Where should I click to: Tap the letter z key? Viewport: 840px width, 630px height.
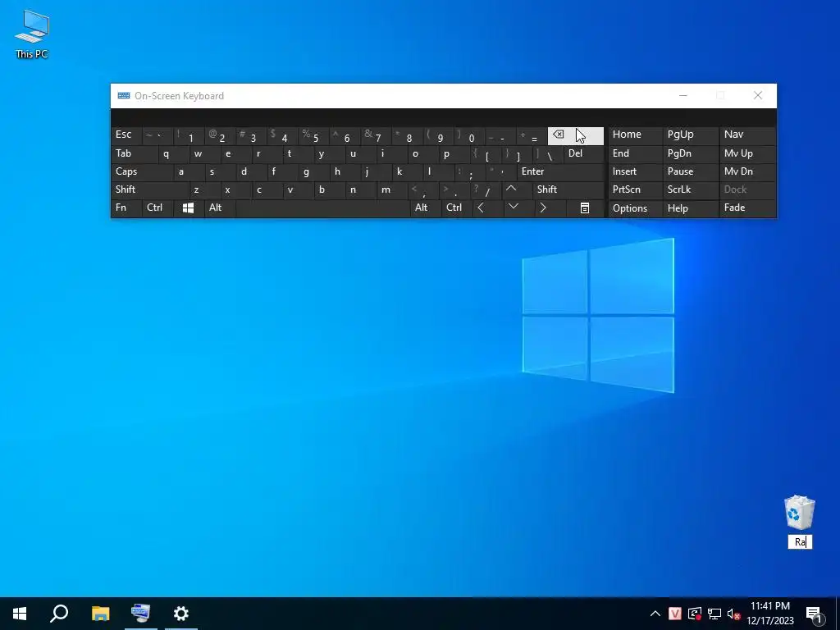[204, 189]
